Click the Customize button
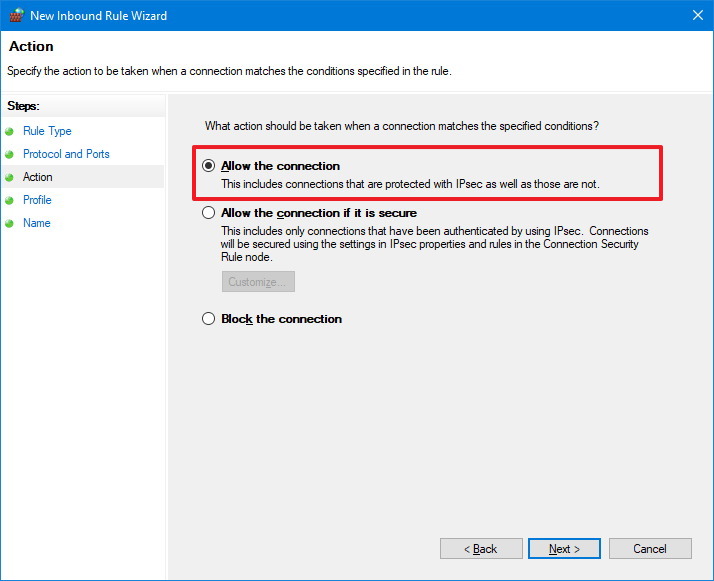 258,282
